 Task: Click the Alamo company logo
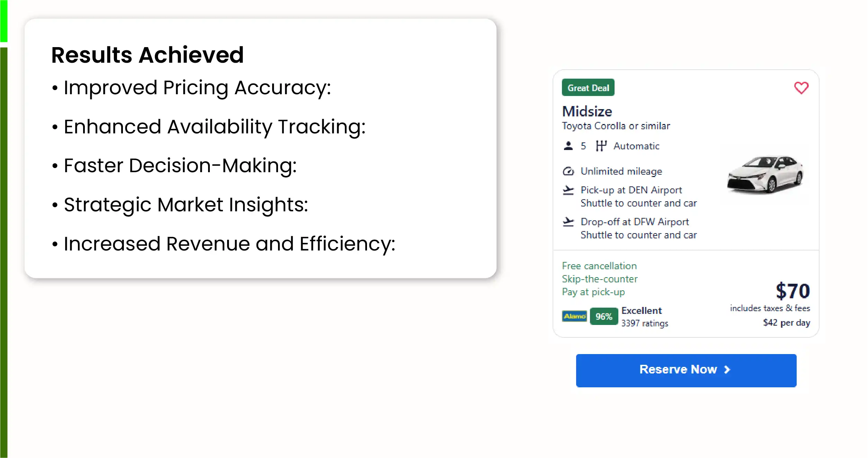tap(574, 316)
